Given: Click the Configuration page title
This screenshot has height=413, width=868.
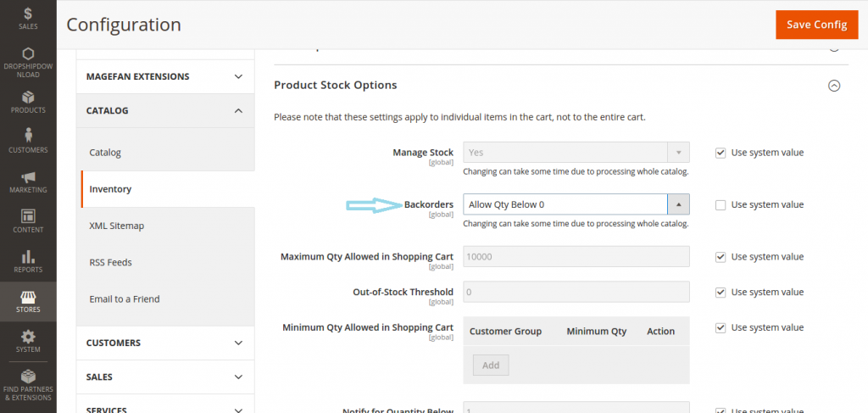Looking at the screenshot, I should tap(124, 25).
